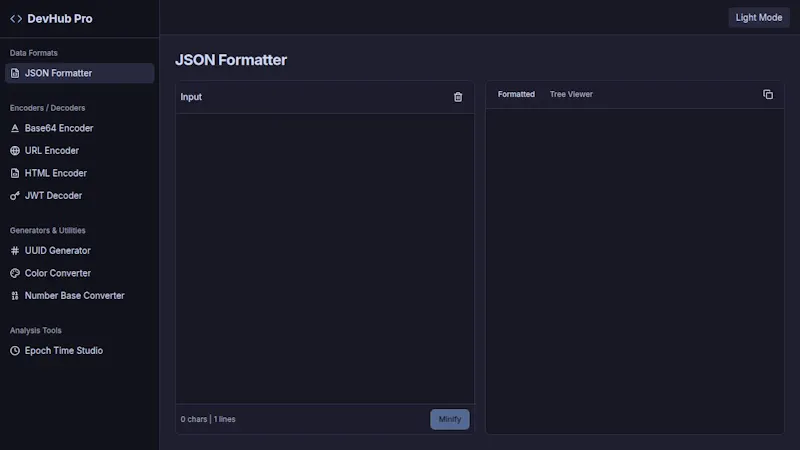
Task: Click the 'Data Formats' section heading
Action: click(x=34, y=53)
